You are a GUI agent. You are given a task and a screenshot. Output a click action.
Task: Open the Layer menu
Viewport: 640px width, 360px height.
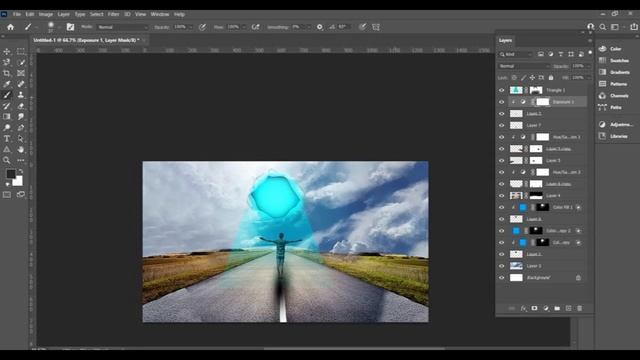(x=63, y=14)
